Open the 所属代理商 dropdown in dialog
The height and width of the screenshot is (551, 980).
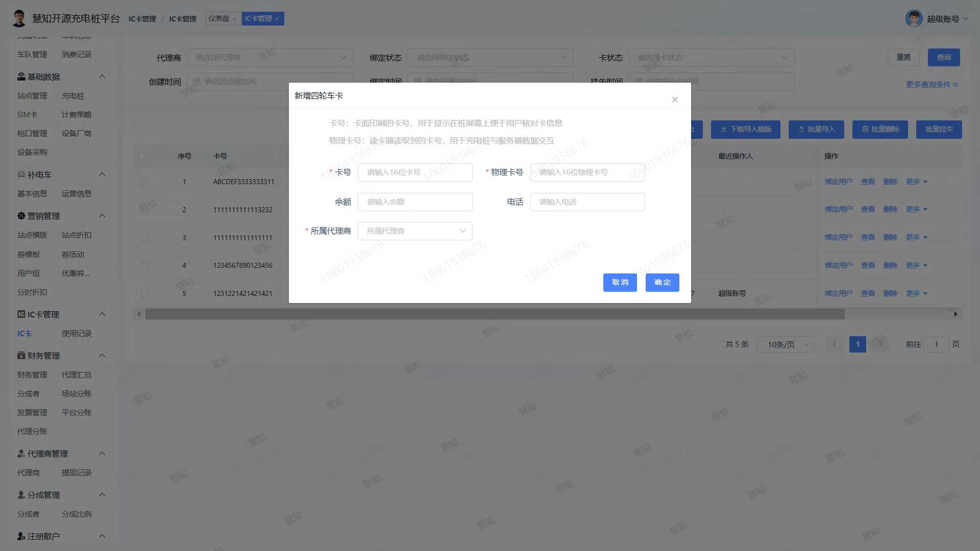click(415, 231)
